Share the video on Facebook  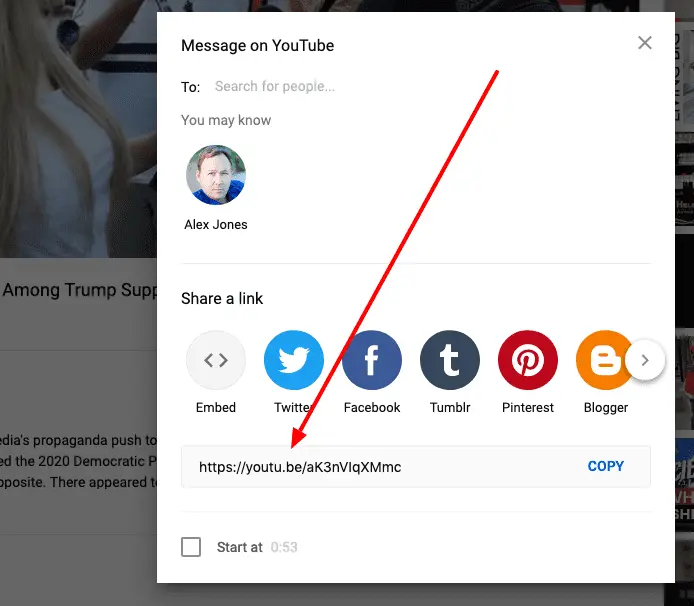(x=372, y=360)
